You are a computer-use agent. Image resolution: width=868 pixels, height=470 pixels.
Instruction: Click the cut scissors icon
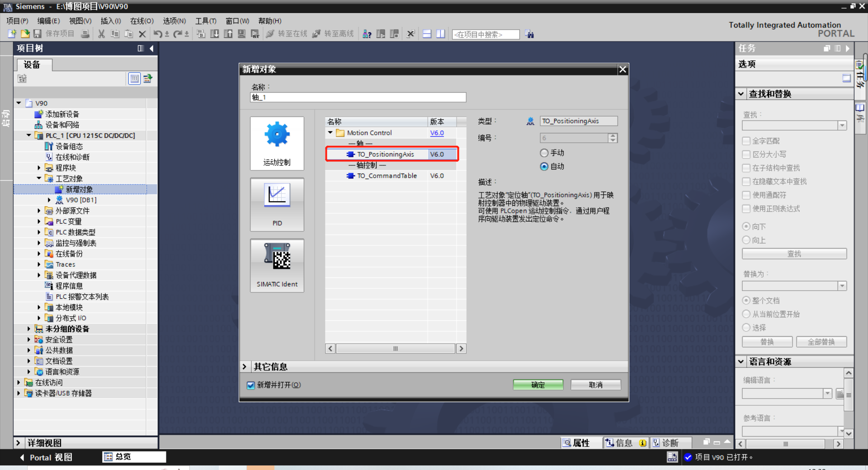pyautogui.click(x=102, y=34)
